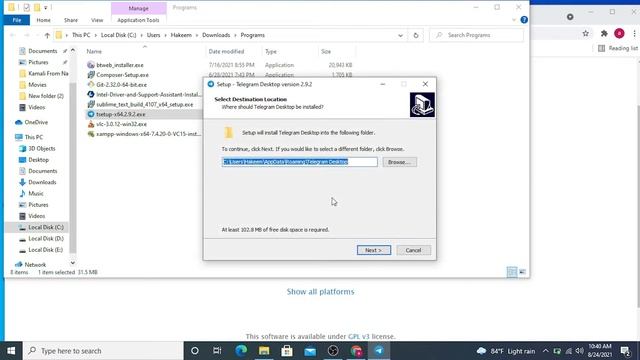Viewport: 640px width, 360px height.
Task: Switch to the Share ribbon tab
Action: (71, 20)
